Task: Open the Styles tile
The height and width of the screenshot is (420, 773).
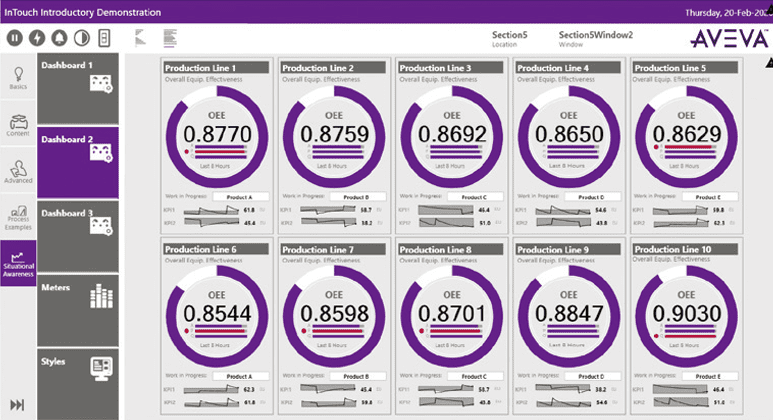Action: 78,382
